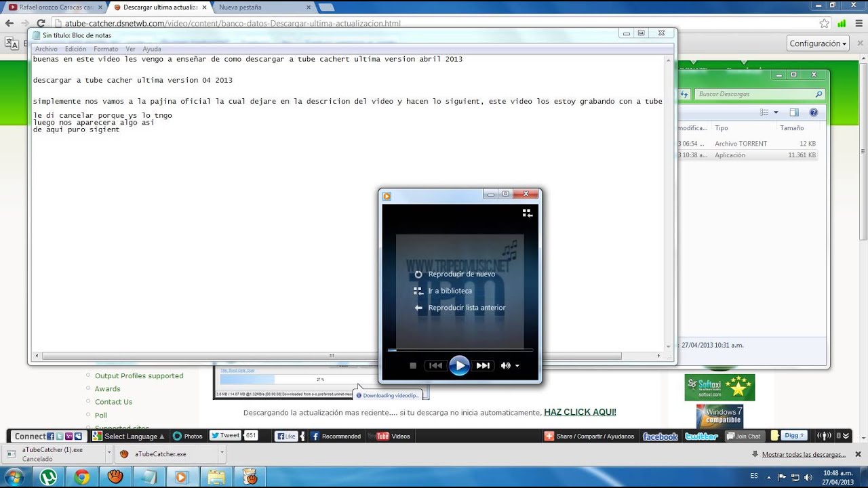Open the Ver menu in Notepad
868x488 pixels.
click(x=130, y=49)
